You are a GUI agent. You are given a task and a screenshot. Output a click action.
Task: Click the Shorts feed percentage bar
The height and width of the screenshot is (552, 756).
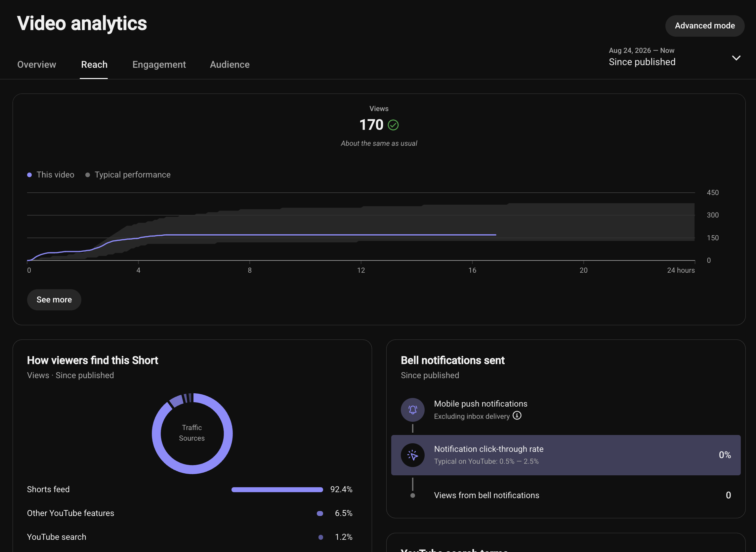(x=277, y=490)
